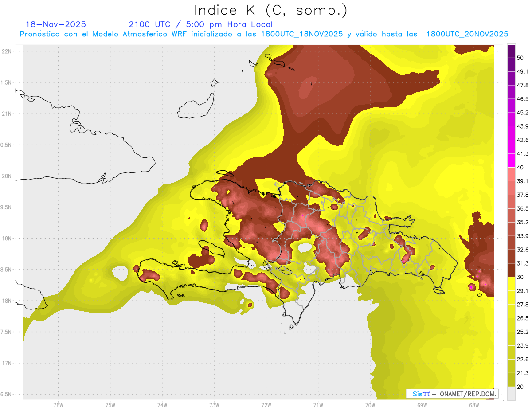
Task: Click the "35.2" colorbar value
Action: click(523, 222)
